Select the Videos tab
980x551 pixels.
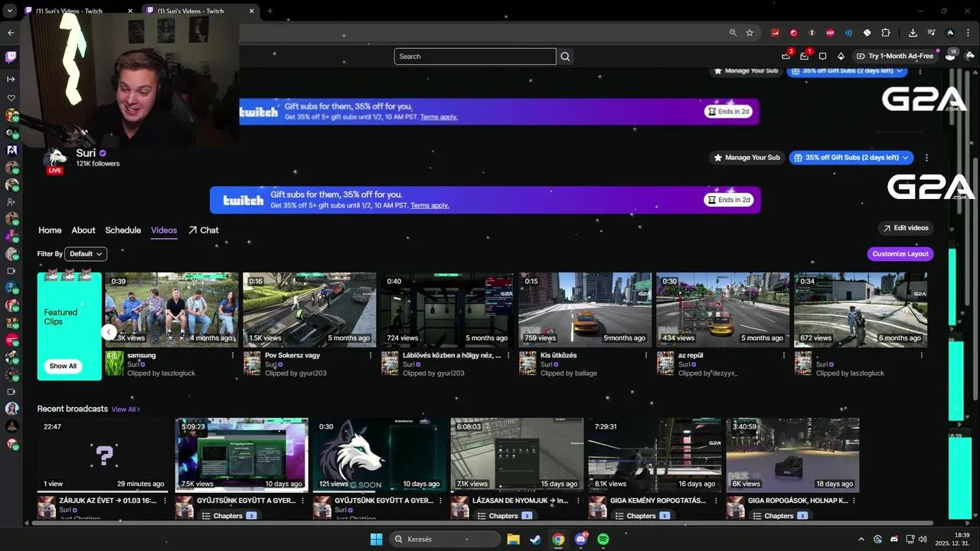pos(164,230)
